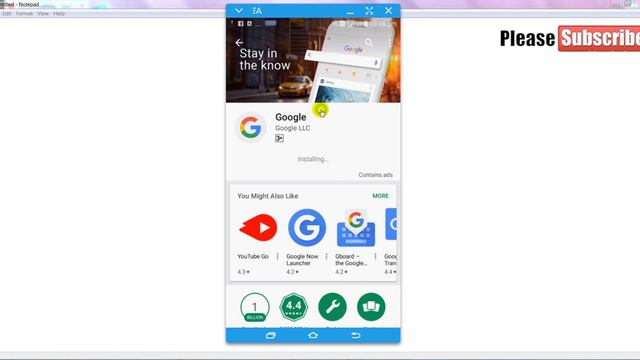Tap the 1 Billion downloads badge
This screenshot has width=640, height=360.
point(255,307)
